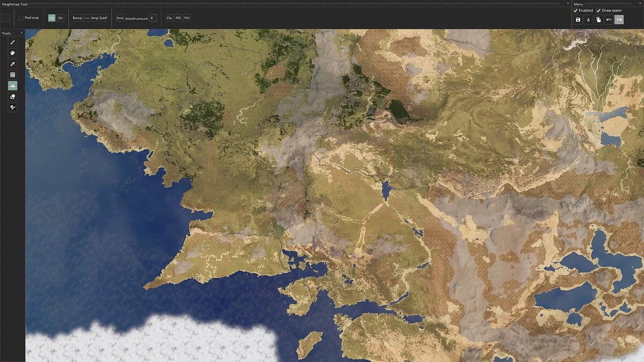Screen dimensions: 644x362
Task: Select the mountain heightmap tool
Action: point(12,86)
